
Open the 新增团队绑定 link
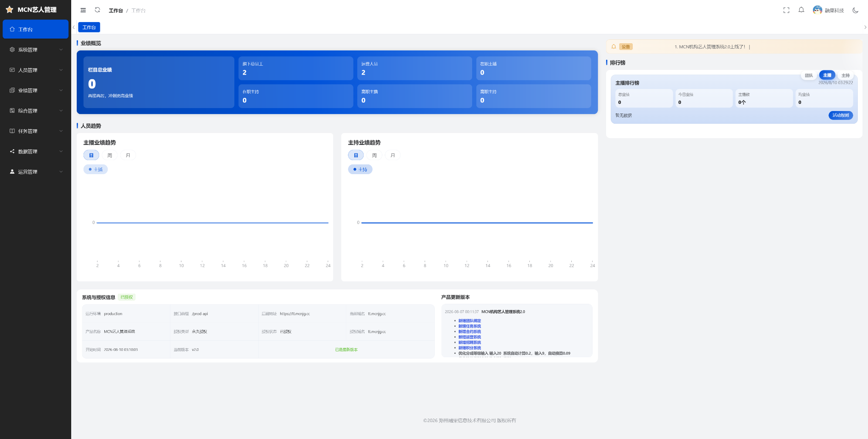[470, 321]
